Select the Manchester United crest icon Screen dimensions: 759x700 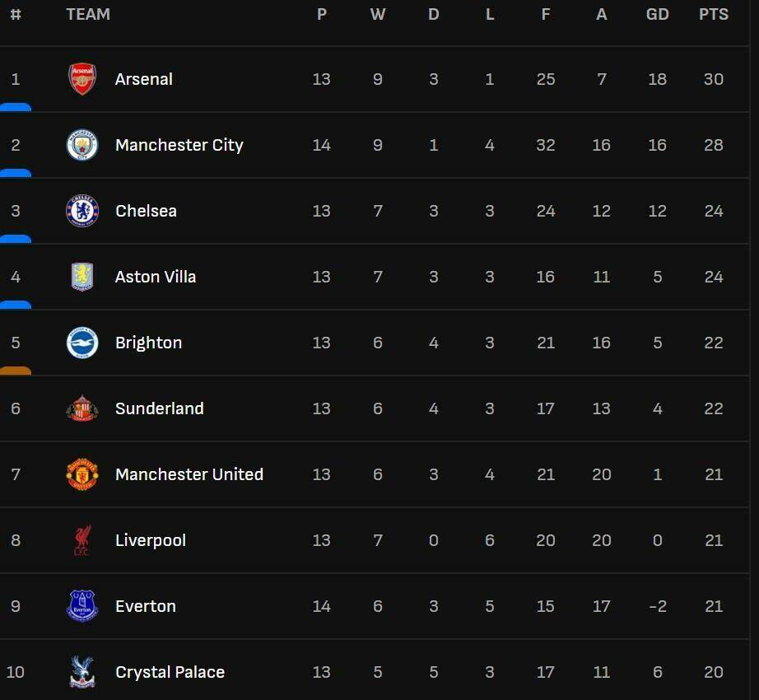[82, 474]
